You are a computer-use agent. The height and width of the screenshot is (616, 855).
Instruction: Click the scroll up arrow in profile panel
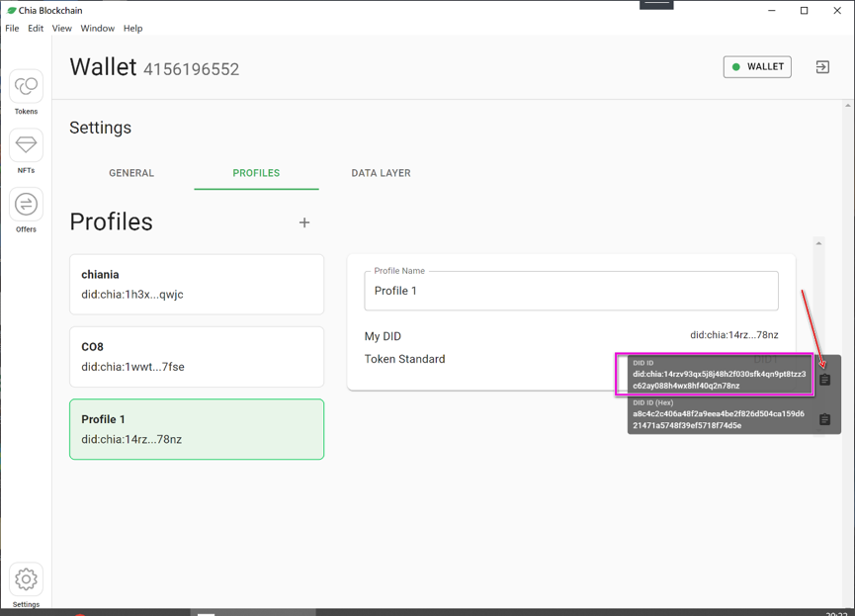coord(818,243)
